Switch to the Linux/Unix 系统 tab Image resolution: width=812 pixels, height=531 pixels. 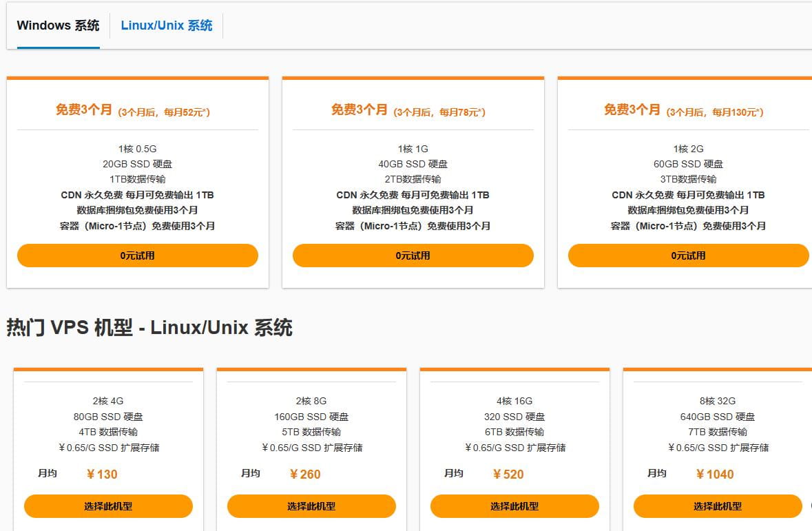167,25
